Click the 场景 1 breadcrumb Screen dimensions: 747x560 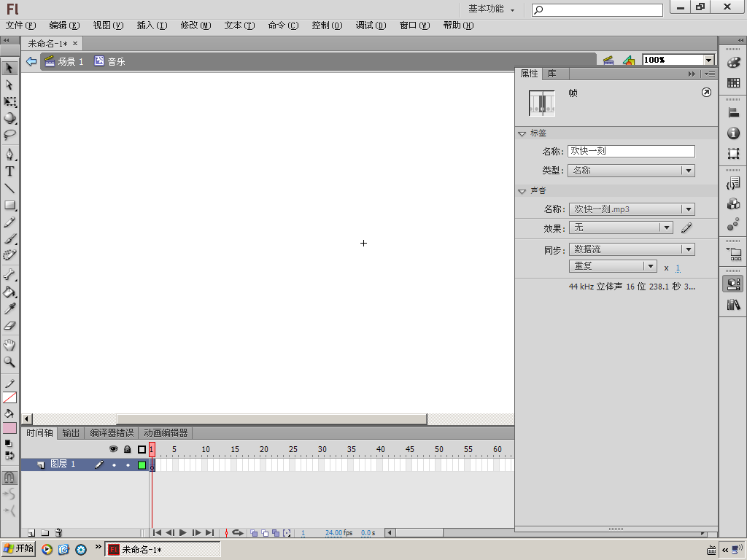(64, 61)
